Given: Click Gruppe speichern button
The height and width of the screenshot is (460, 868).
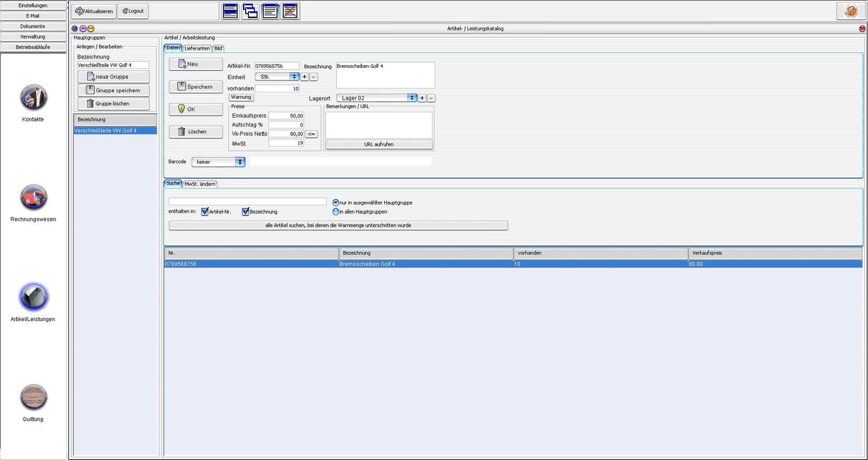Looking at the screenshot, I should click(x=113, y=91).
